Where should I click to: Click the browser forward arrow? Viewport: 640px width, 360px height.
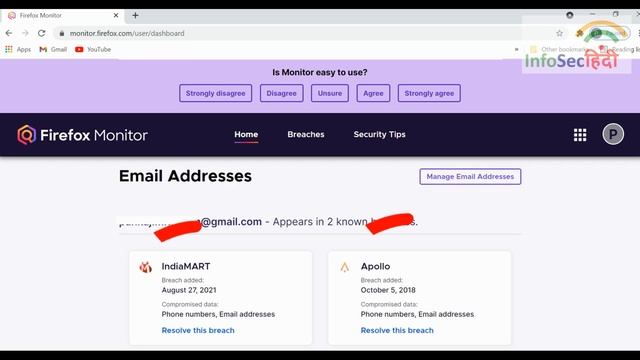pos(25,33)
